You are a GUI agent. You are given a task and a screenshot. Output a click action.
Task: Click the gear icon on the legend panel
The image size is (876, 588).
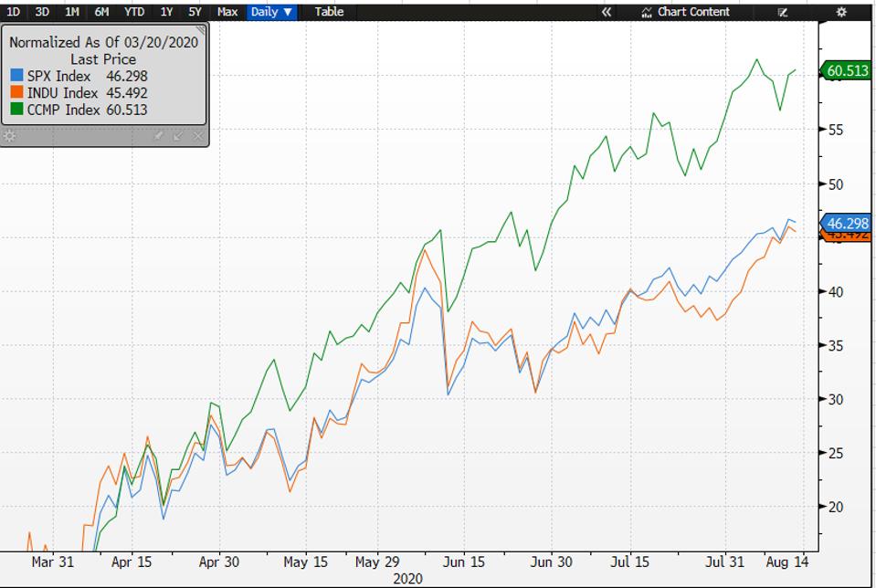(x=11, y=135)
